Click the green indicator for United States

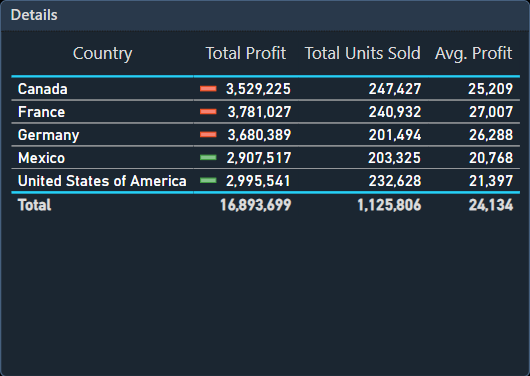point(208,181)
